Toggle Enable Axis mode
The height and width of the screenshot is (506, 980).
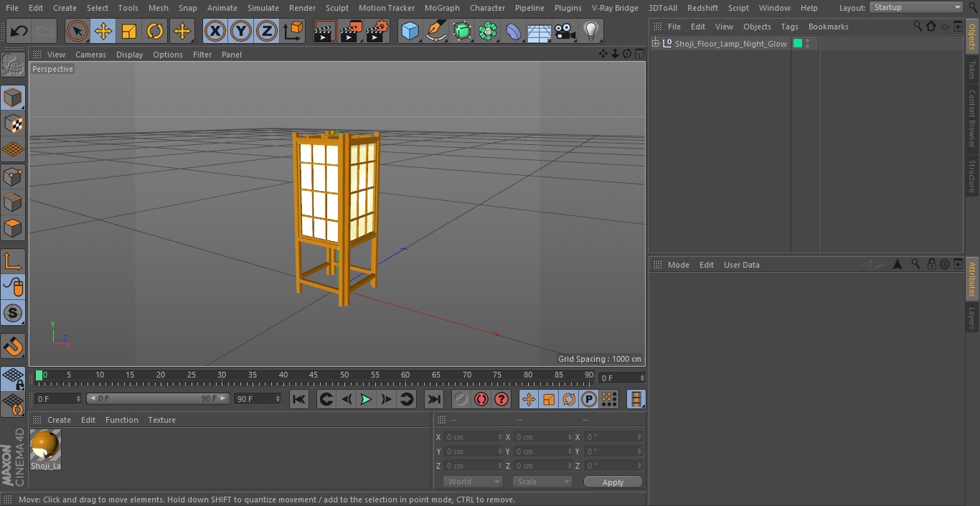coord(13,261)
